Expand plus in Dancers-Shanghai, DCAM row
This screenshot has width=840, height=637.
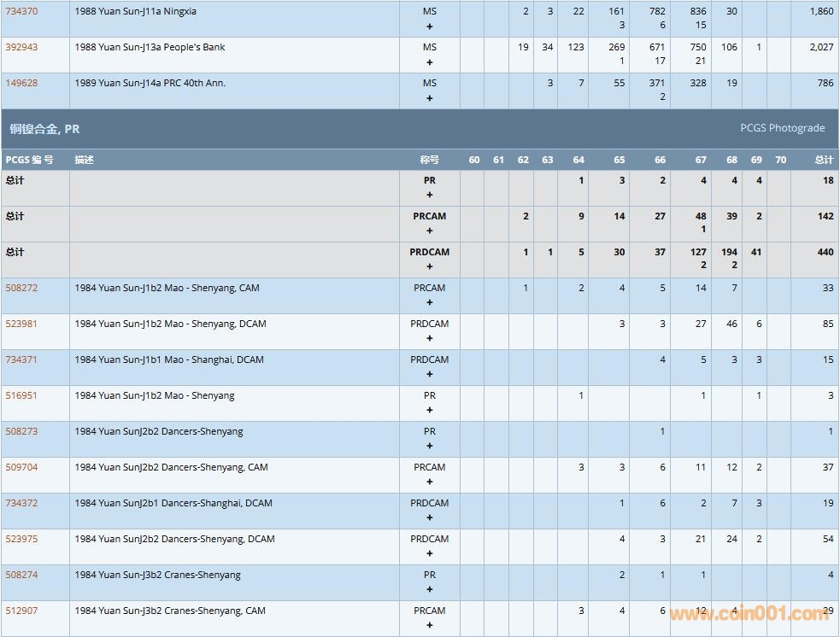(x=429, y=518)
